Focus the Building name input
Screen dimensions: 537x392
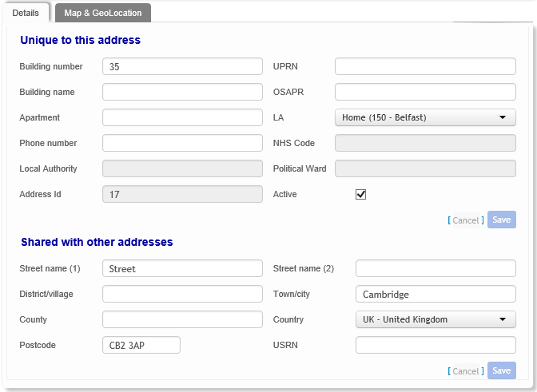point(182,92)
